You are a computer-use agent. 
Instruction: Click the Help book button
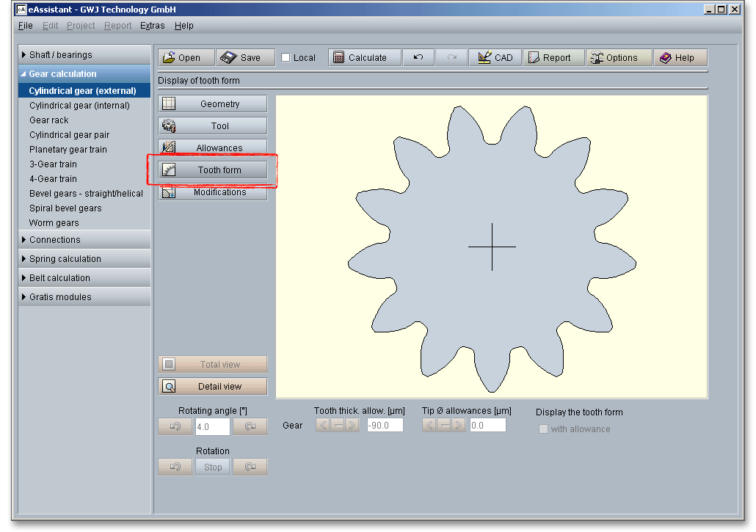pos(680,58)
